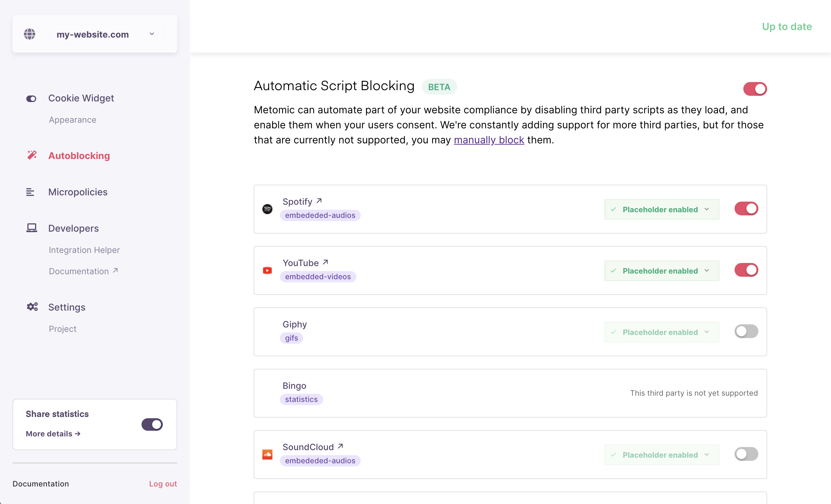Viewport: 831px width, 504px height.
Task: Open Integration Helper submenu item
Action: (x=84, y=250)
